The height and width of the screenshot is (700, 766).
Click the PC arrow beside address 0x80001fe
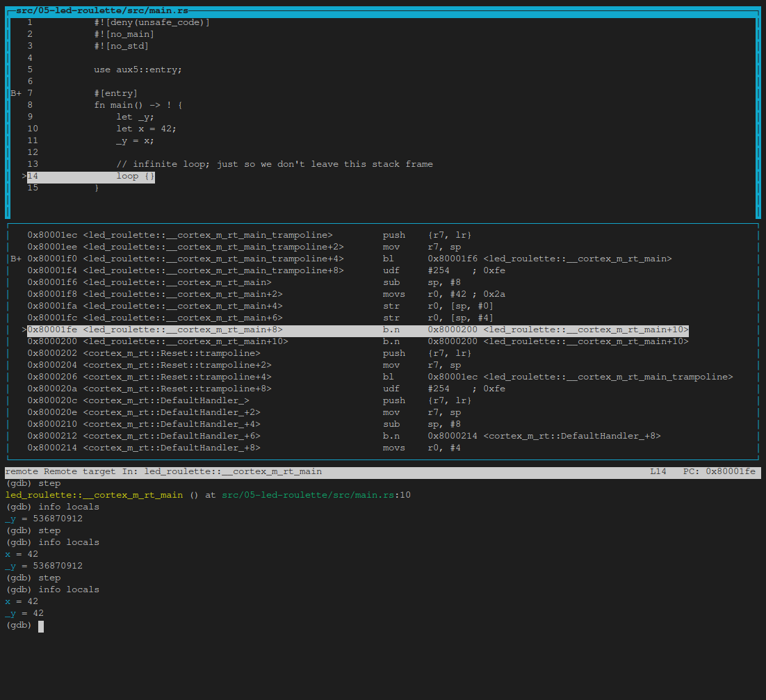pyautogui.click(x=24, y=330)
